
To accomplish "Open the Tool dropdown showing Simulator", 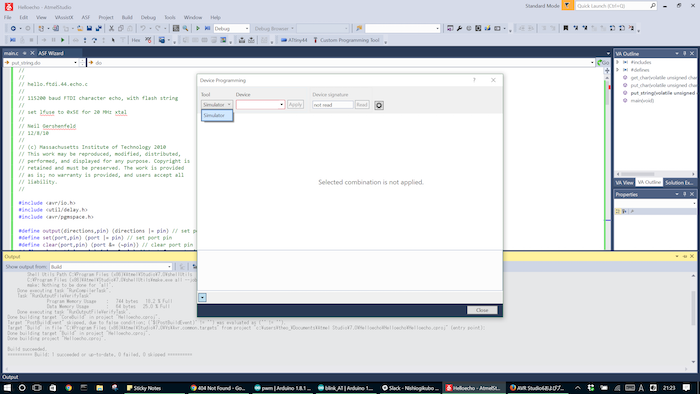I will click(x=217, y=104).
